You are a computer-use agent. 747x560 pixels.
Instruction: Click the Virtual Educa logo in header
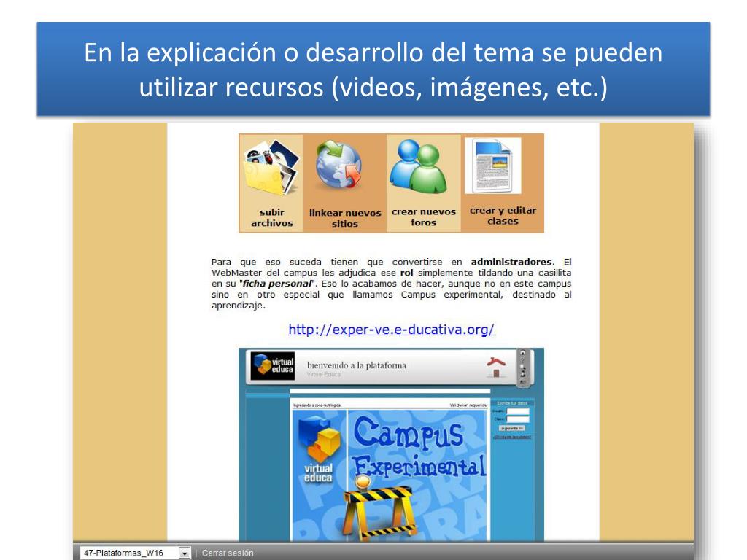pyautogui.click(x=273, y=366)
